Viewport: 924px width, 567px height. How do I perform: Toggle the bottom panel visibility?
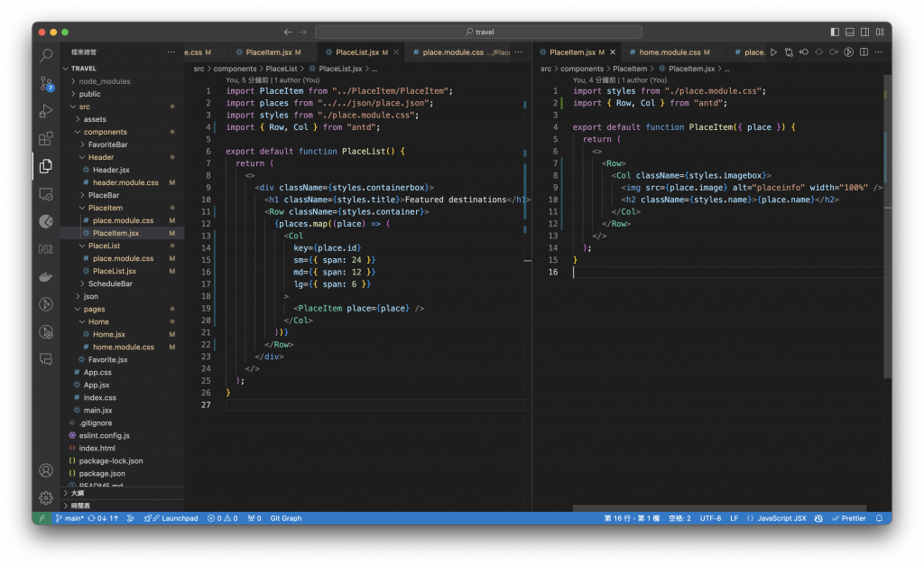point(850,32)
